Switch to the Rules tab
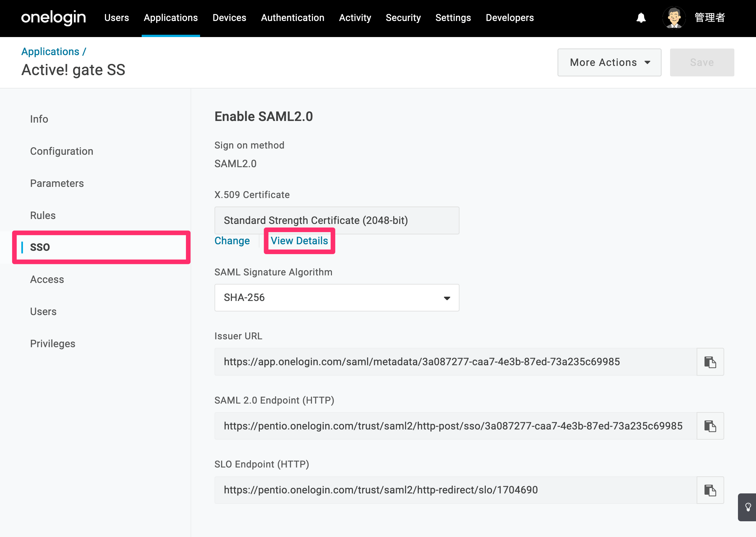 (43, 215)
